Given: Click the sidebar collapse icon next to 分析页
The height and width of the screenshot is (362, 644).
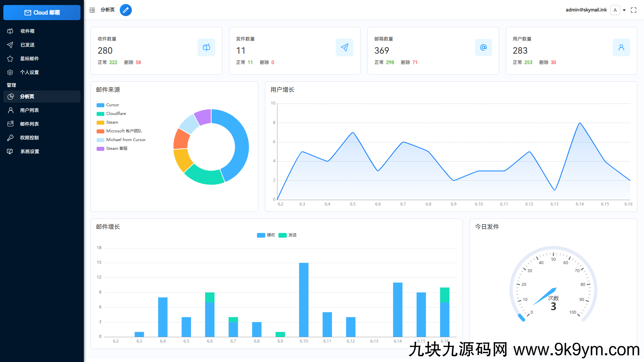Looking at the screenshot, I should pos(92,10).
